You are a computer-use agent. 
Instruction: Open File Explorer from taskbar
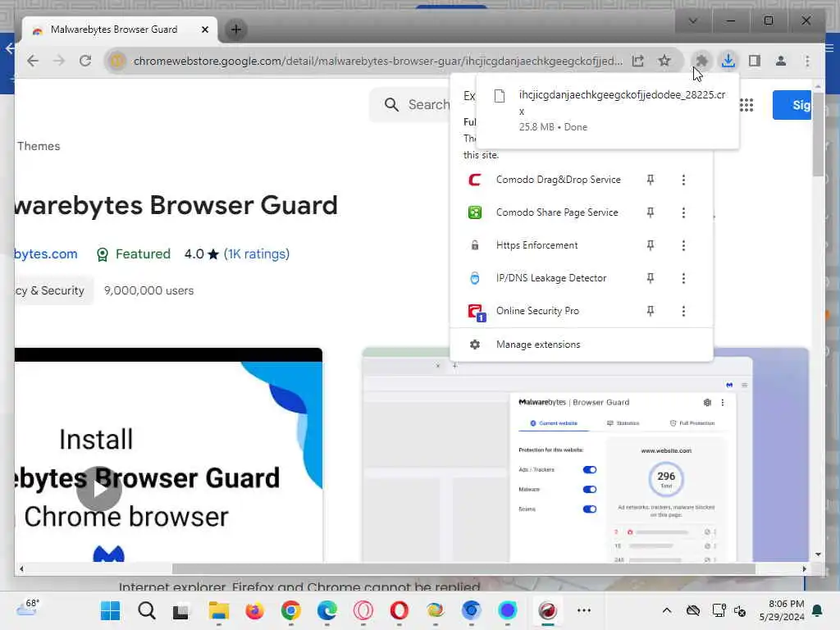218,610
